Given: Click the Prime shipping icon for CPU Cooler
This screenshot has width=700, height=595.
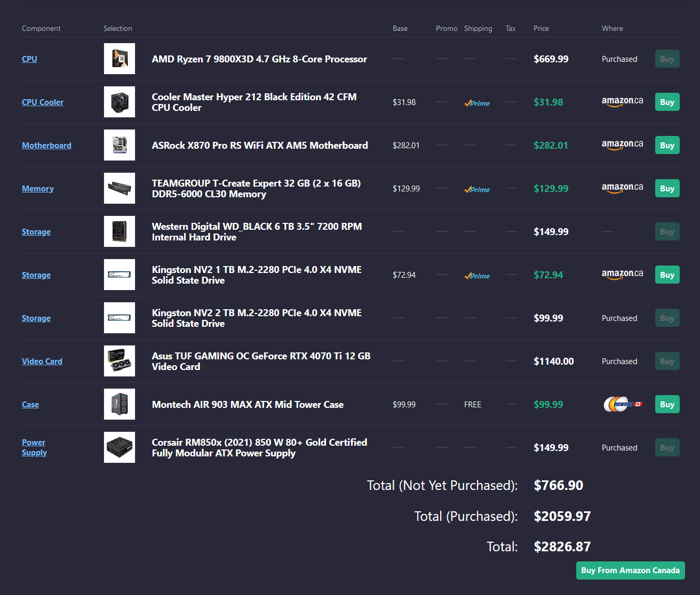Looking at the screenshot, I should click(x=477, y=103).
